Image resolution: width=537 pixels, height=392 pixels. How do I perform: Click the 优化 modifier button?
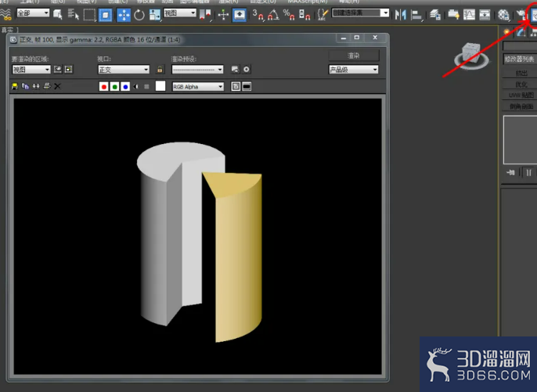pyautogui.click(x=520, y=85)
